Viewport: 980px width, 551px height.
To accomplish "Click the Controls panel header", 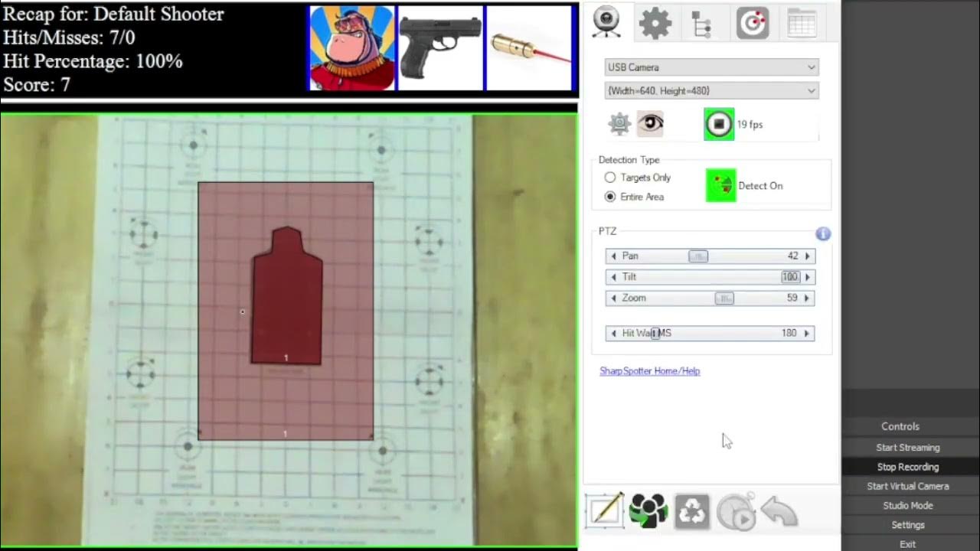I will 900,427.
